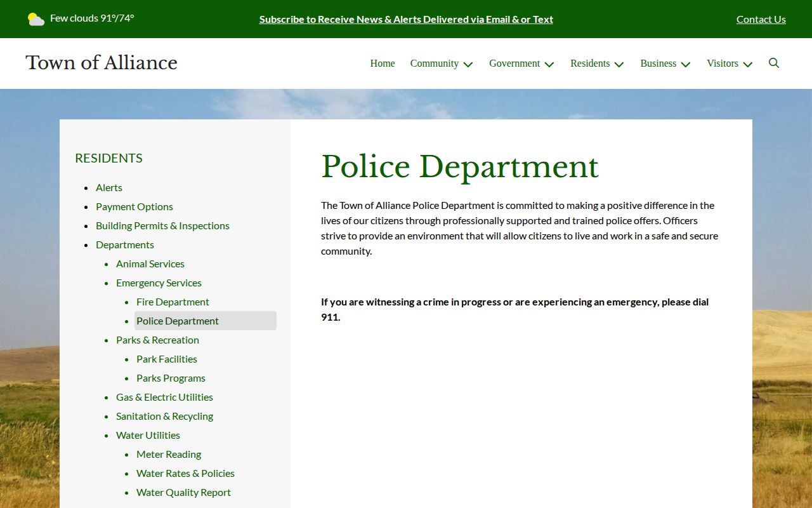
Task: Open the Business menu item
Action: click(x=658, y=63)
